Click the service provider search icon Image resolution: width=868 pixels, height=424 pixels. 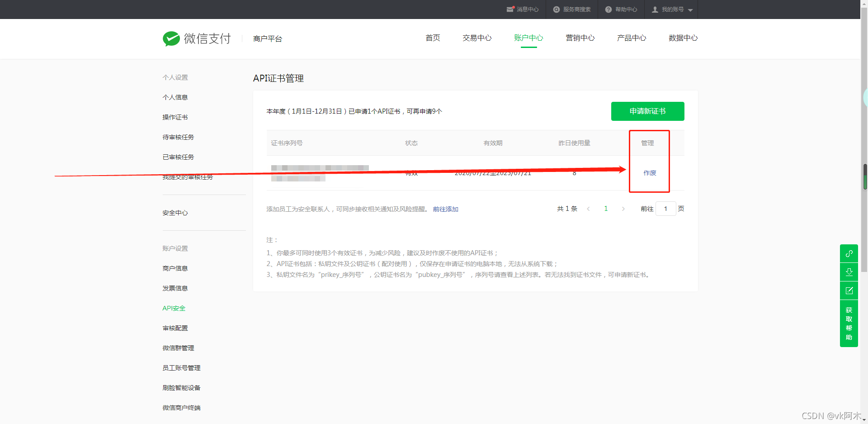(557, 10)
